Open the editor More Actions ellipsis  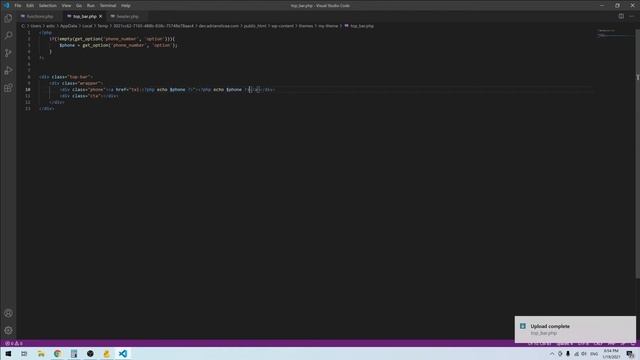coord(632,16)
